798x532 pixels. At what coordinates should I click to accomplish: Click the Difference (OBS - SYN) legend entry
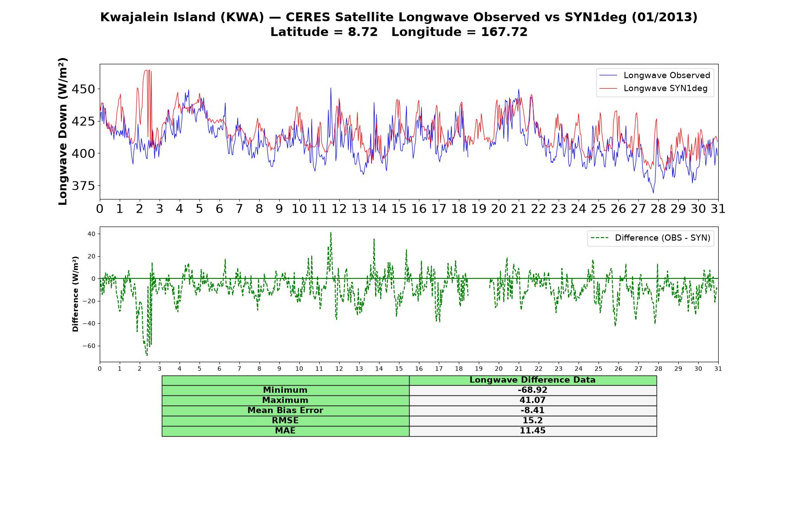point(650,238)
